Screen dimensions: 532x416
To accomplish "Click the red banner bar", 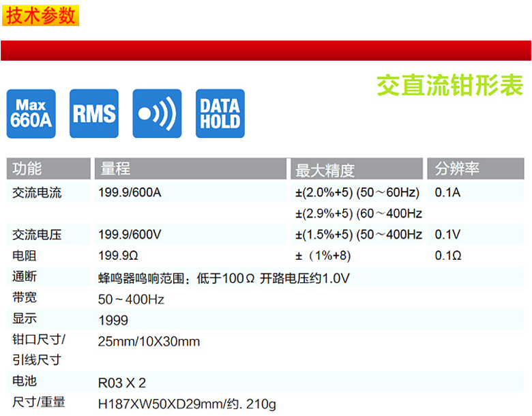I will pos(266,50).
